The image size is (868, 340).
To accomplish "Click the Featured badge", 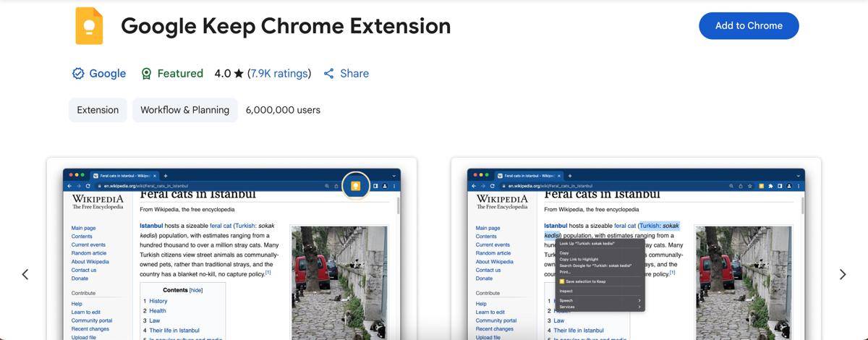I will click(x=171, y=73).
